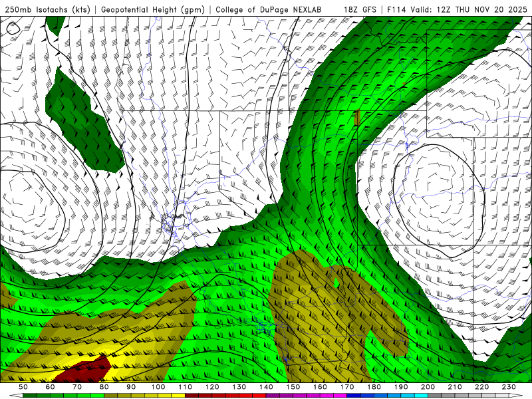Click the '110' value on the color scale

[185, 387]
